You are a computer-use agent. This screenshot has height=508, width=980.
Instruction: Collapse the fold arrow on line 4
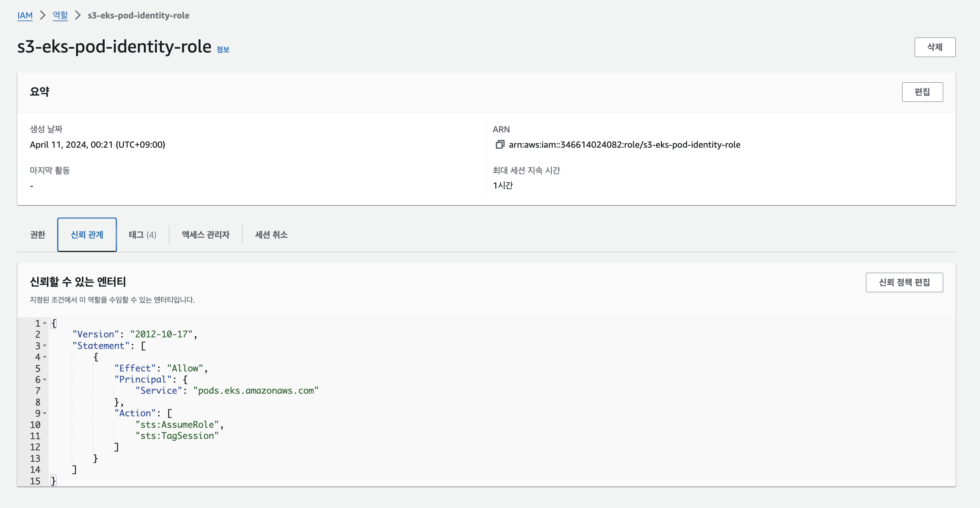[x=45, y=357]
